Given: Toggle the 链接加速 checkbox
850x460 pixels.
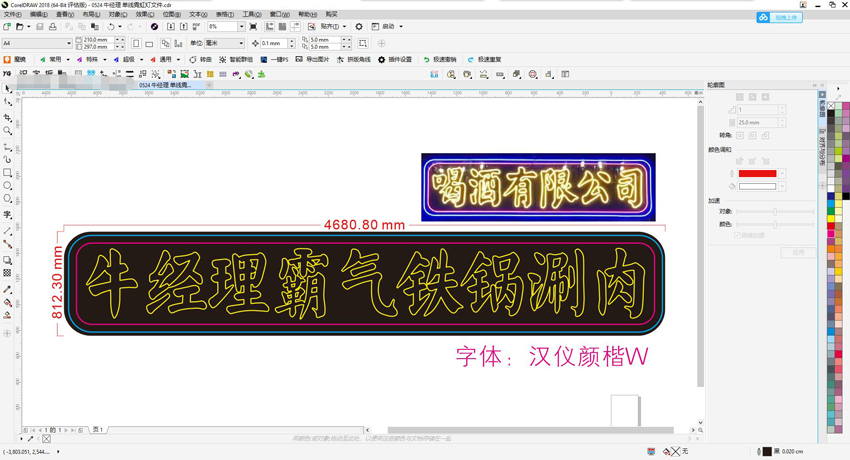Looking at the screenshot, I should [737, 235].
